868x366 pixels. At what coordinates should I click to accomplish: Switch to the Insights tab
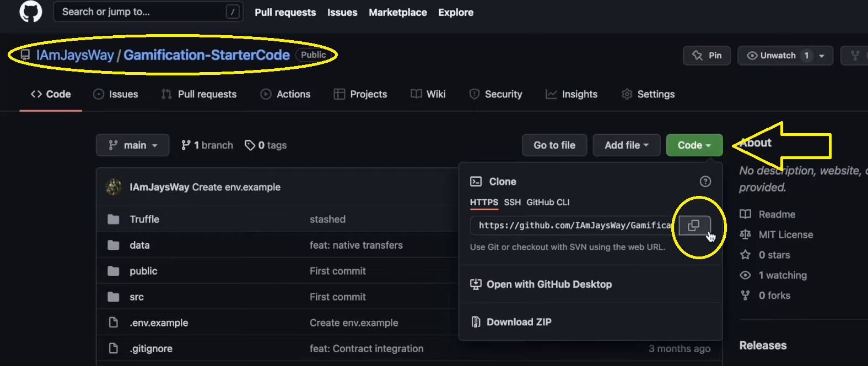click(x=572, y=94)
